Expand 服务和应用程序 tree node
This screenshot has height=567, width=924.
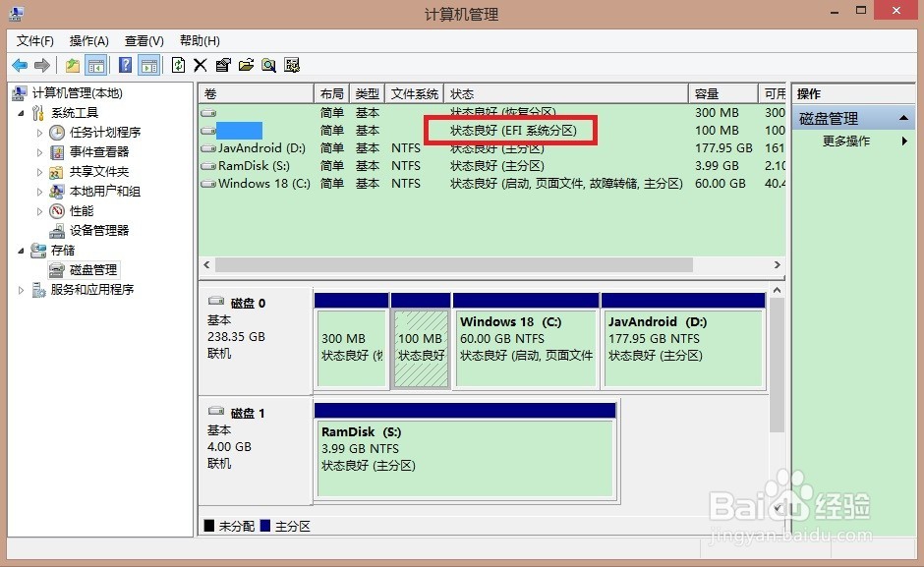coord(20,289)
